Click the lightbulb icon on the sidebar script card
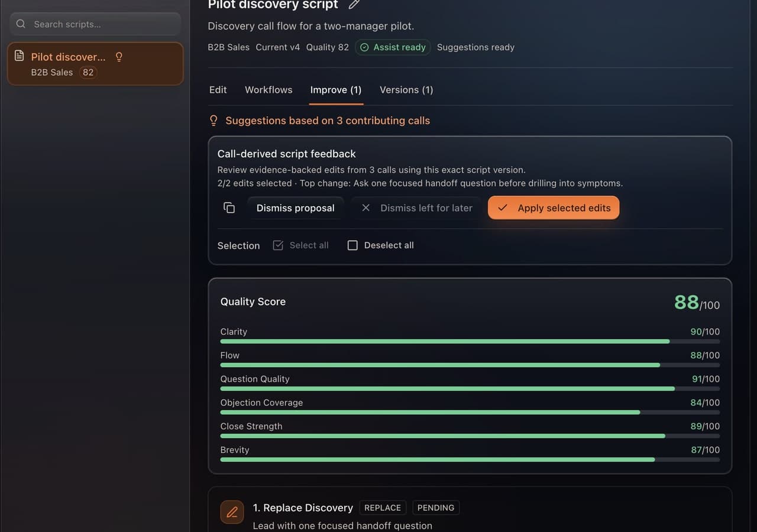Image resolution: width=757 pixels, height=532 pixels. point(119,57)
